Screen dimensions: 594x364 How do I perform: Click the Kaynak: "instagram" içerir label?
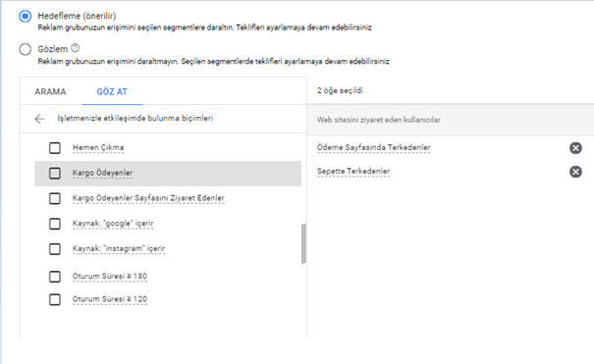pyautogui.click(x=119, y=248)
